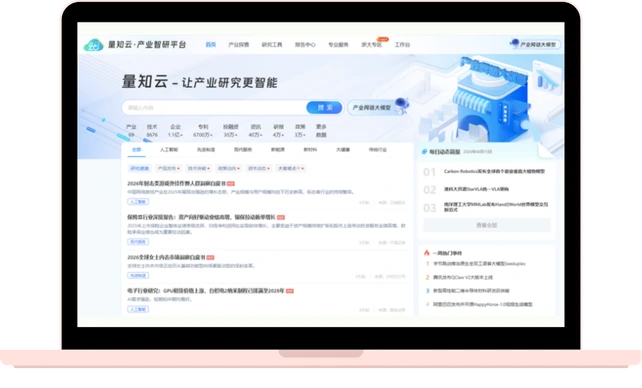
Task: Select the 更多数据 link
Action: point(321,131)
